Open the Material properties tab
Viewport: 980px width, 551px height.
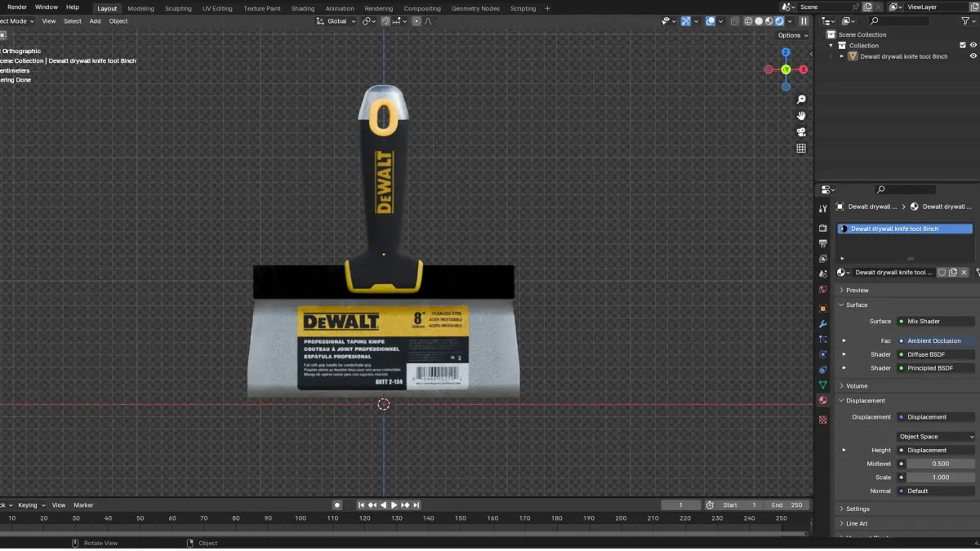click(x=822, y=400)
